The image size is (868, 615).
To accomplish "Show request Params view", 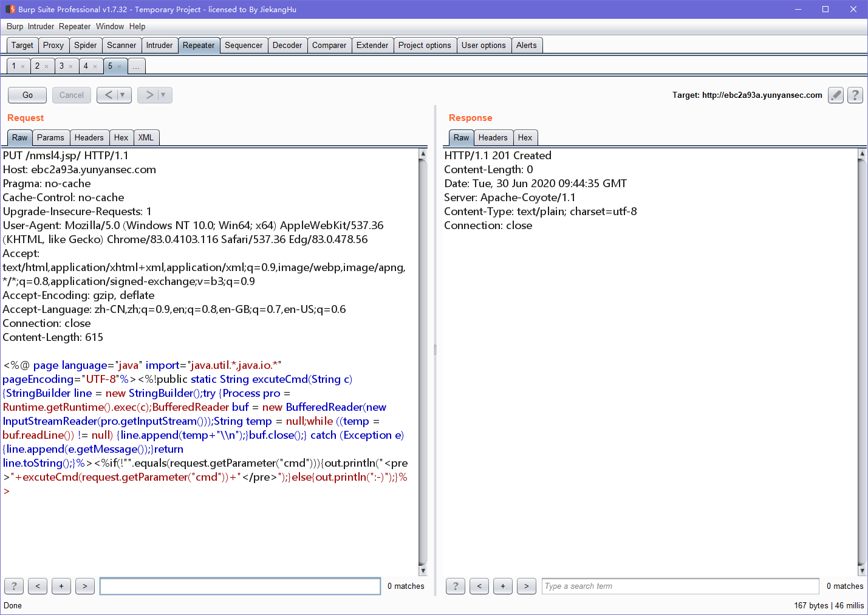I will (50, 137).
